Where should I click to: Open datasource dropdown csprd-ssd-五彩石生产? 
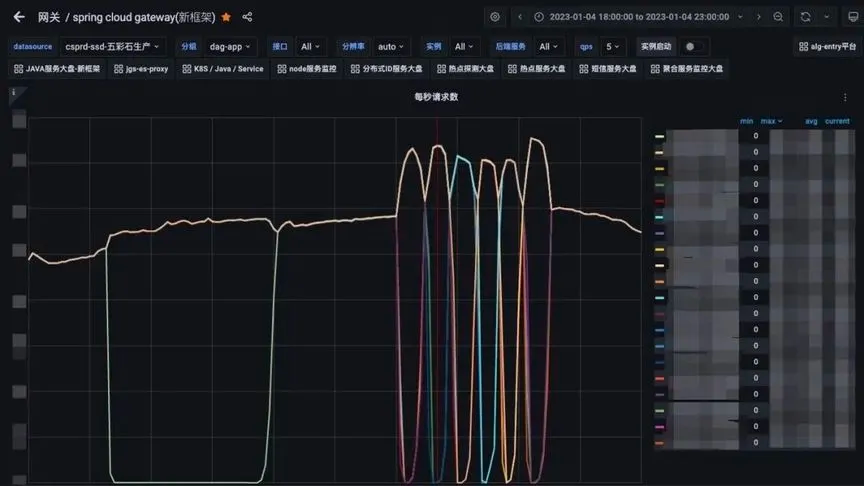point(112,47)
